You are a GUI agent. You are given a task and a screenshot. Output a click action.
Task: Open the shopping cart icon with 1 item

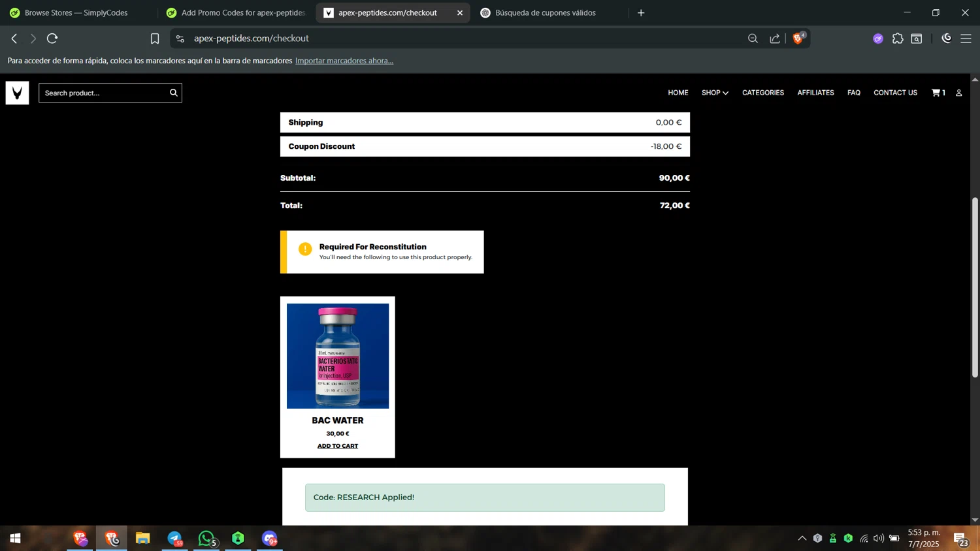(x=938, y=93)
